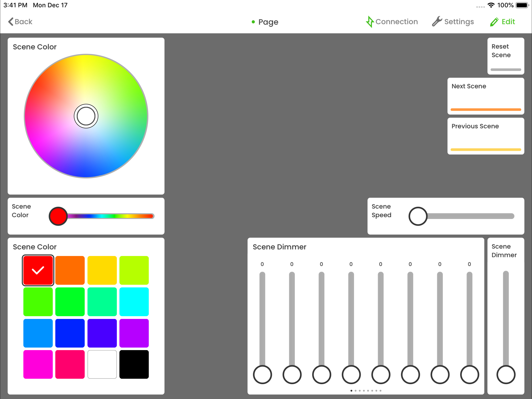The image size is (532, 399).
Task: Click the color wheel center handle
Action: 86,116
